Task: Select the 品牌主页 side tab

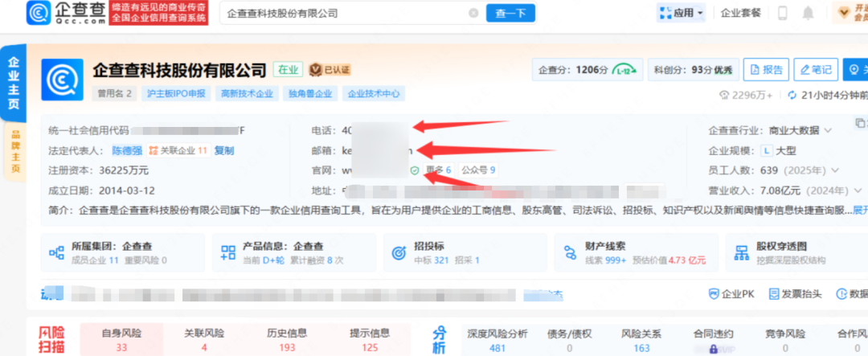Action: tap(14, 152)
